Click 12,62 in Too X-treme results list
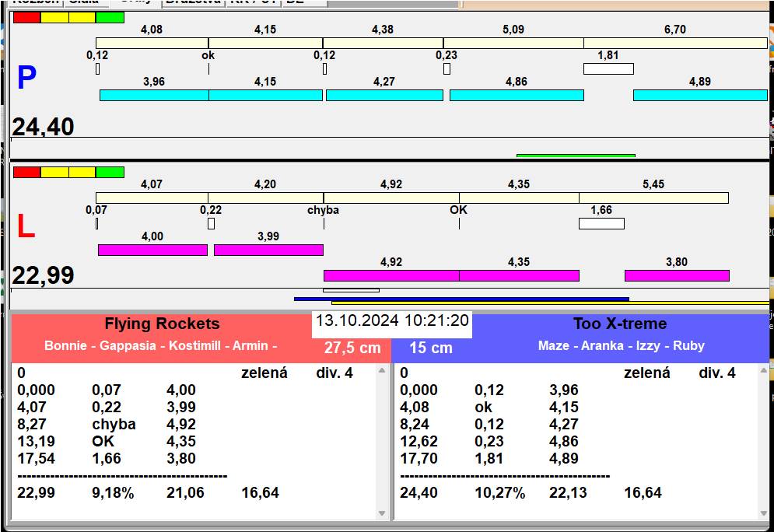Screen dimensions: 774x532 419,441
